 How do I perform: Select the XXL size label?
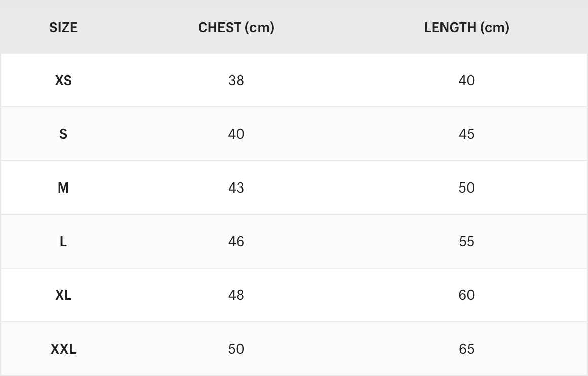(x=63, y=349)
